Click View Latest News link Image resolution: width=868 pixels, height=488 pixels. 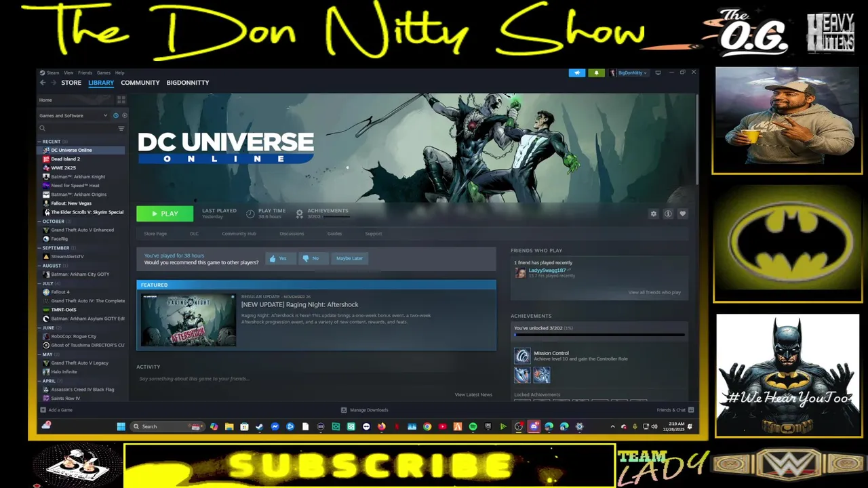(473, 394)
